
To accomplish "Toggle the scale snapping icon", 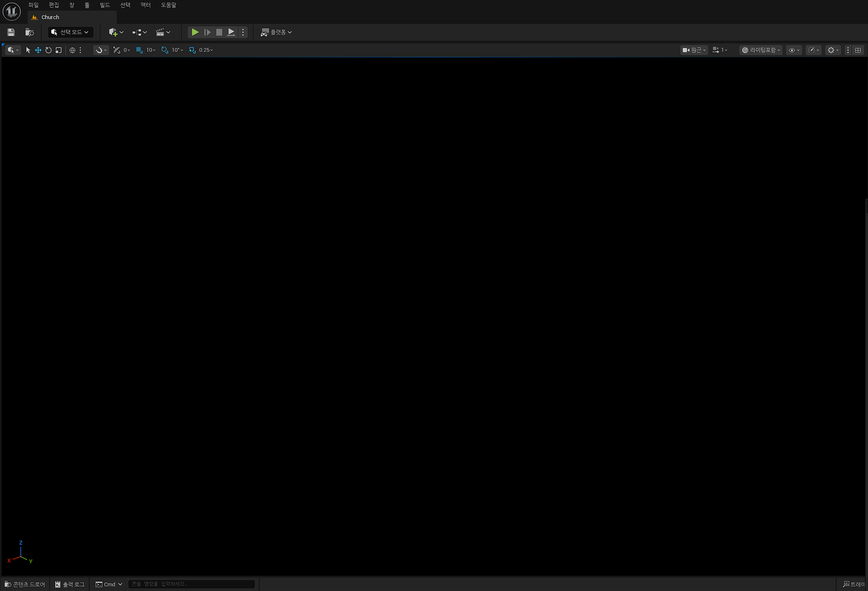I will tap(192, 50).
